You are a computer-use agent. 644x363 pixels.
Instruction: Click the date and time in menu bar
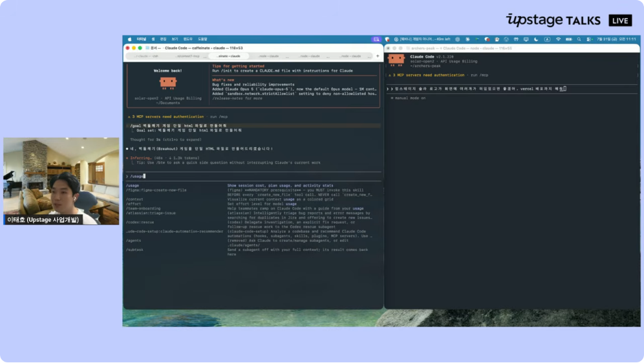point(616,39)
